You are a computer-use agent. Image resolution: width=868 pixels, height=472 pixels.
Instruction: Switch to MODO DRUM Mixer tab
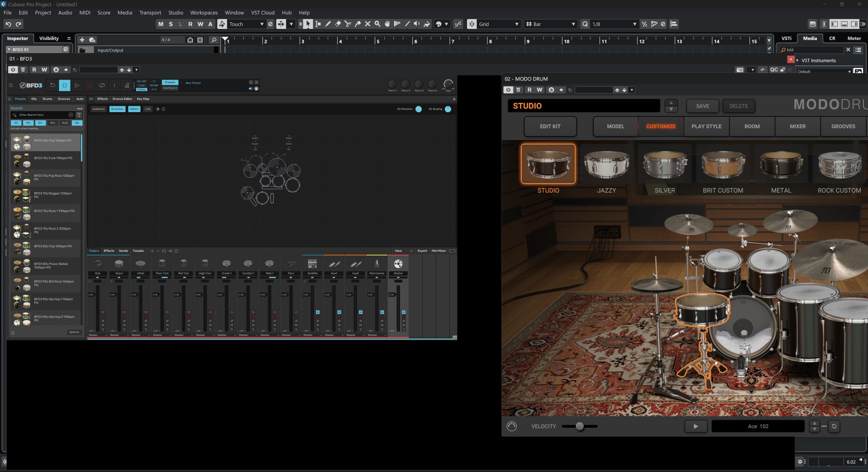797,126
